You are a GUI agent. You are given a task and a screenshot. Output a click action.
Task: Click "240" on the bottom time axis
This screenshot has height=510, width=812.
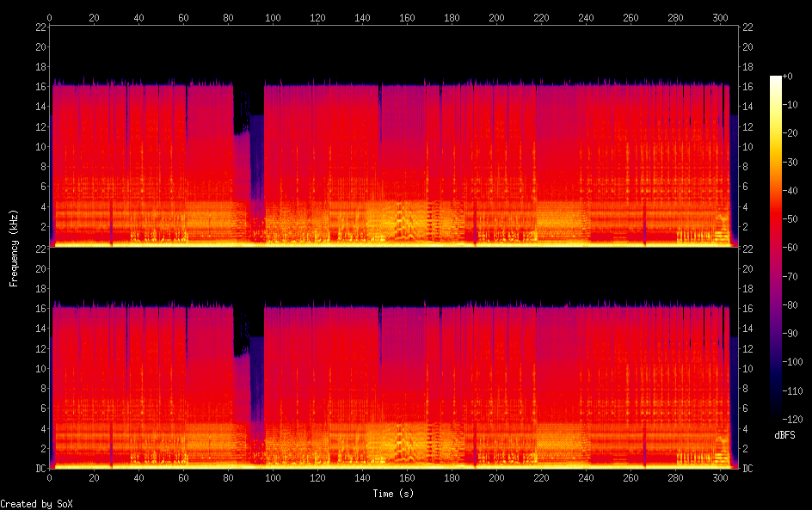[586, 478]
